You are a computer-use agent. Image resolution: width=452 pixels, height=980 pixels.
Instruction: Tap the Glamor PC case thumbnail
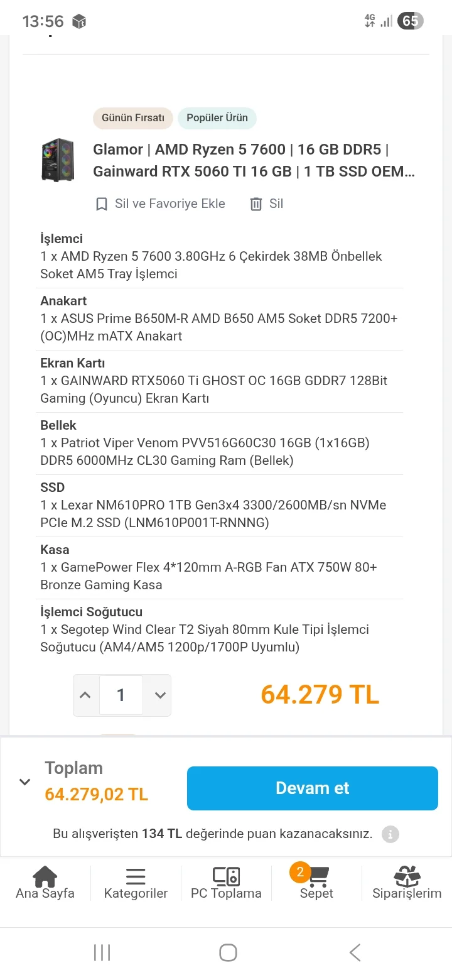coord(58,160)
